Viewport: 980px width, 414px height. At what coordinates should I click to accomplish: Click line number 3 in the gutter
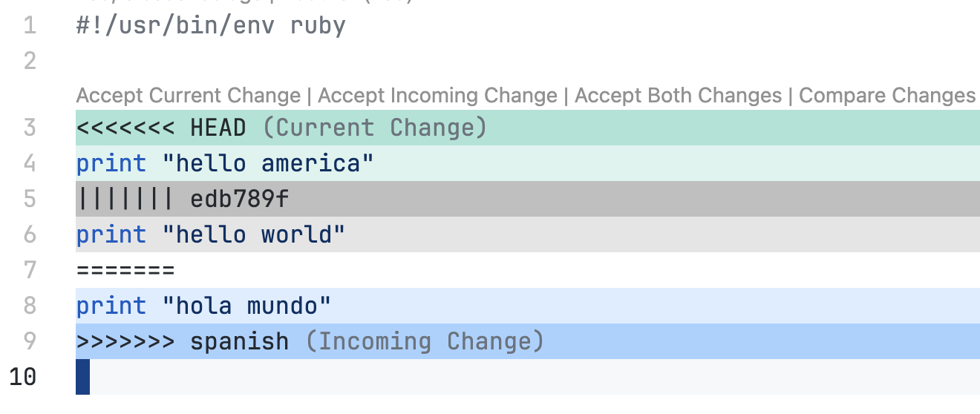pyautogui.click(x=30, y=128)
